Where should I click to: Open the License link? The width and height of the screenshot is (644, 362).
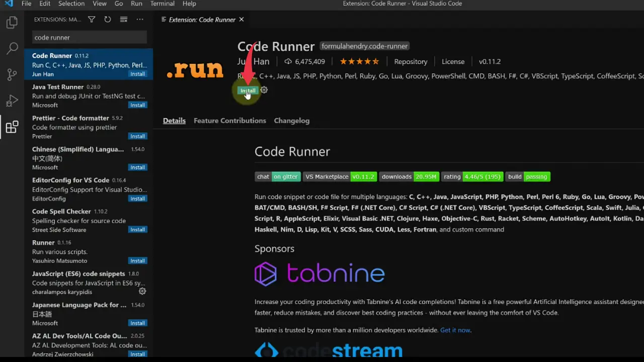click(x=453, y=61)
